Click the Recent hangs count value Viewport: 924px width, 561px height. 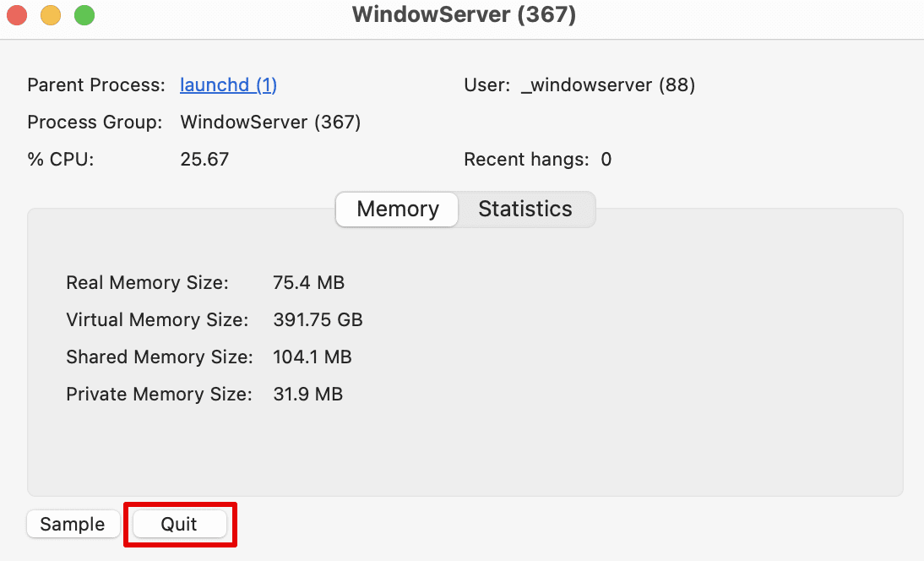[606, 159]
